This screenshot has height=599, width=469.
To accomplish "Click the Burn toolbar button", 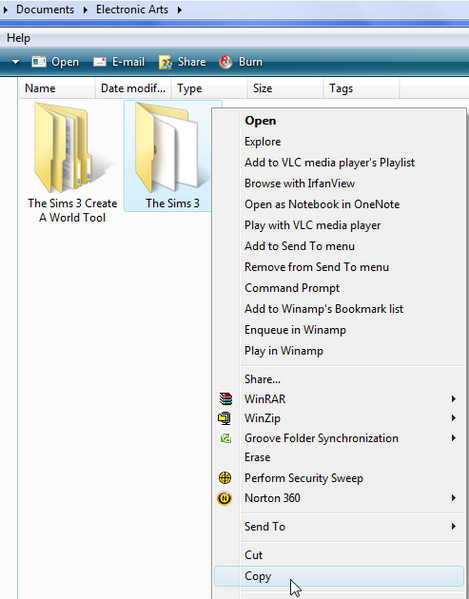I will click(241, 62).
